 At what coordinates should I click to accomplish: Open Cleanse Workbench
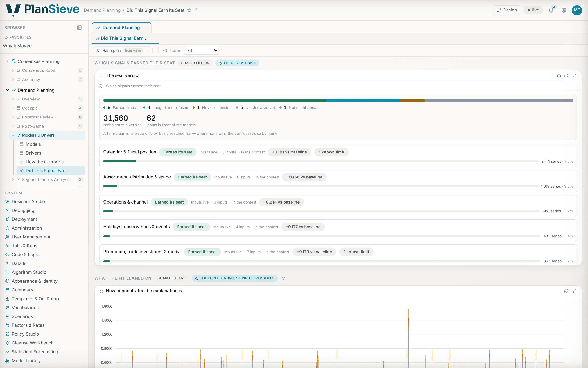tap(33, 343)
